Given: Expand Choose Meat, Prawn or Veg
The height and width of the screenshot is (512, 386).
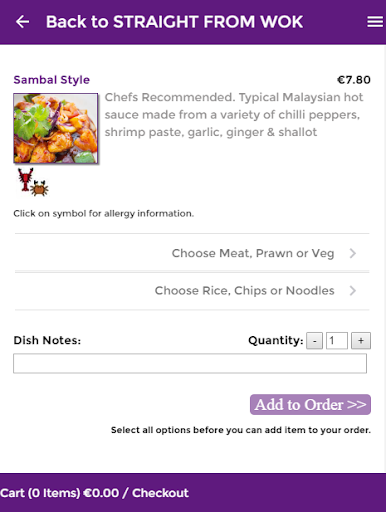Looking at the screenshot, I should point(192,253).
